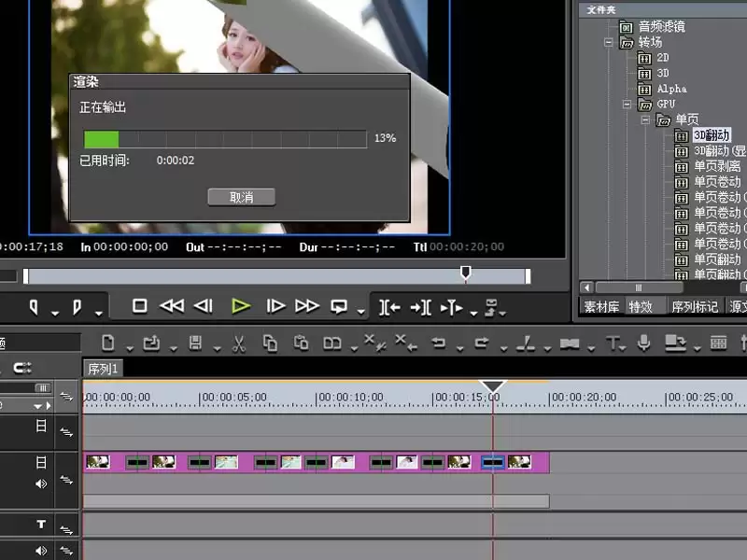Open the new sequence dropdown arrow
Image resolution: width=747 pixels, height=560 pixels.
coord(130,349)
